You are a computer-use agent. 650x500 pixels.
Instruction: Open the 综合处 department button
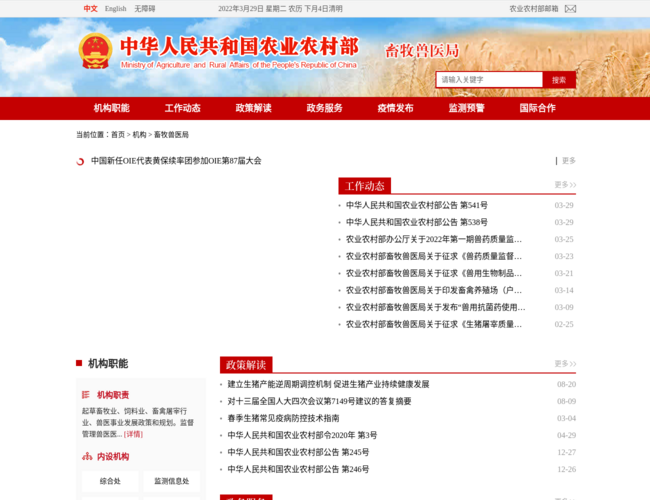(110, 481)
